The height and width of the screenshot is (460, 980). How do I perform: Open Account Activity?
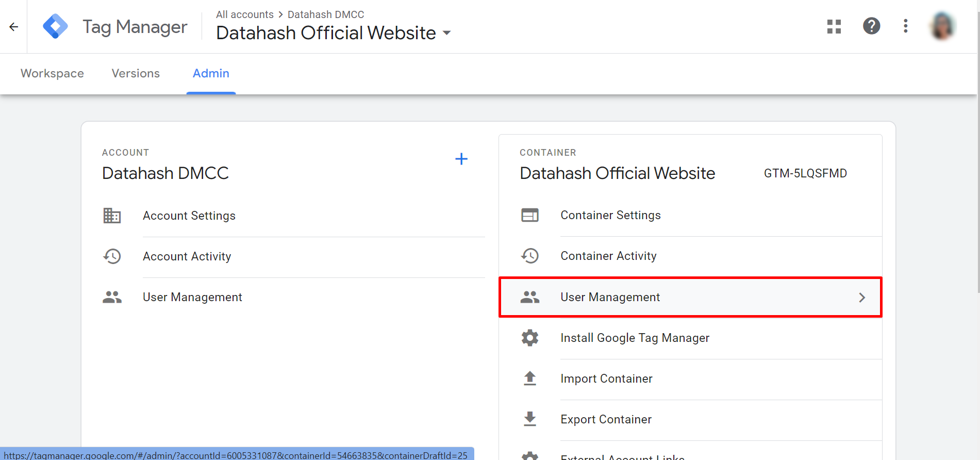(187, 256)
